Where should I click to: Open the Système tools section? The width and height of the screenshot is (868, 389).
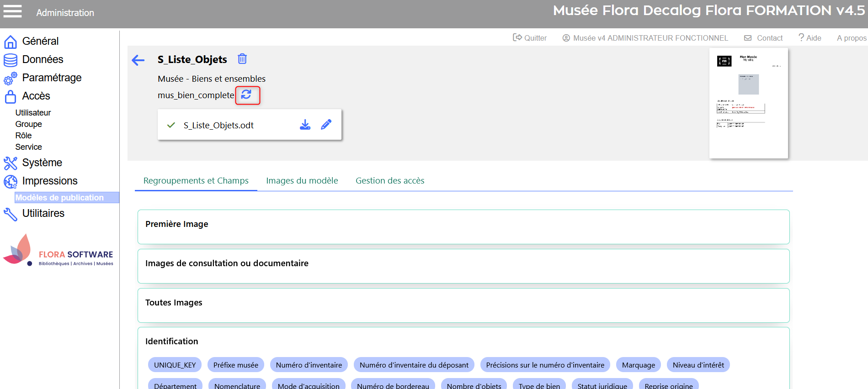pyautogui.click(x=42, y=163)
